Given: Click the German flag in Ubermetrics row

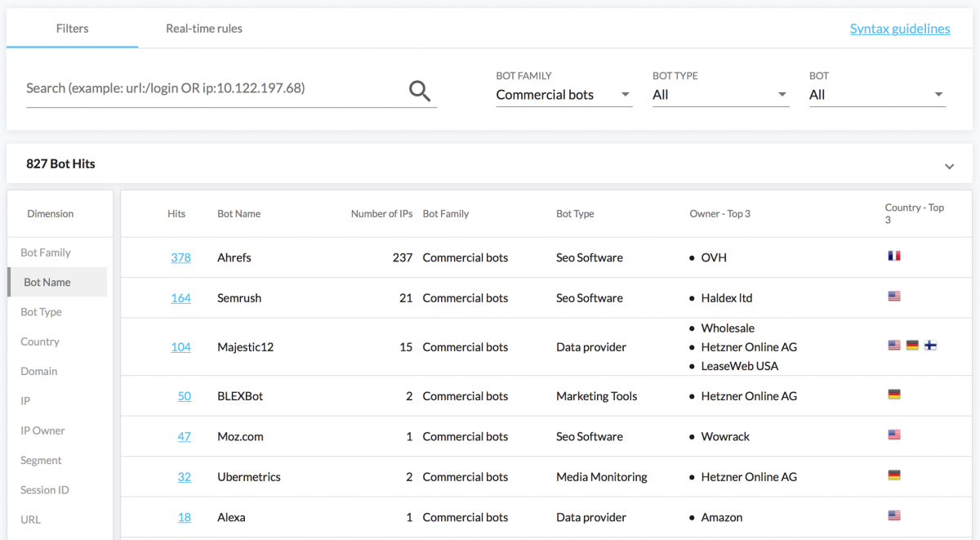Looking at the screenshot, I should (894, 475).
